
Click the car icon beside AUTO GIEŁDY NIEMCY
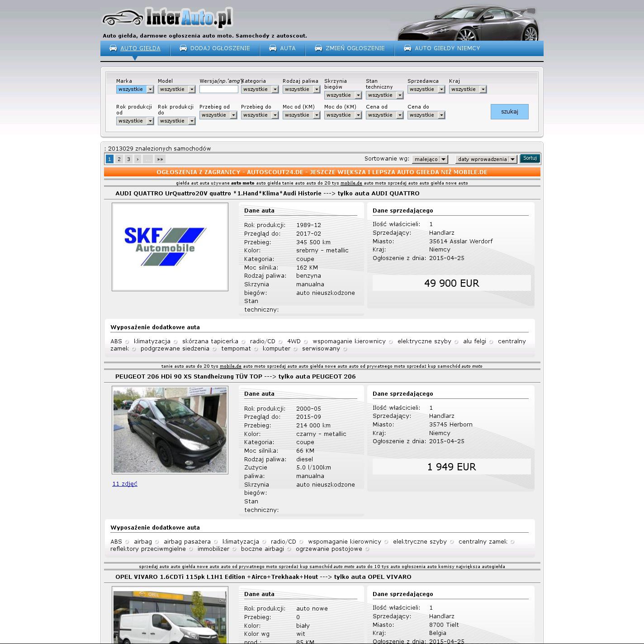pos(407,48)
